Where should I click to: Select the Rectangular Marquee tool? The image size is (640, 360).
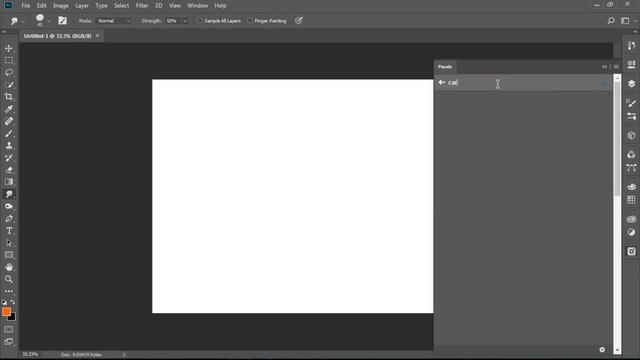[x=9, y=60]
